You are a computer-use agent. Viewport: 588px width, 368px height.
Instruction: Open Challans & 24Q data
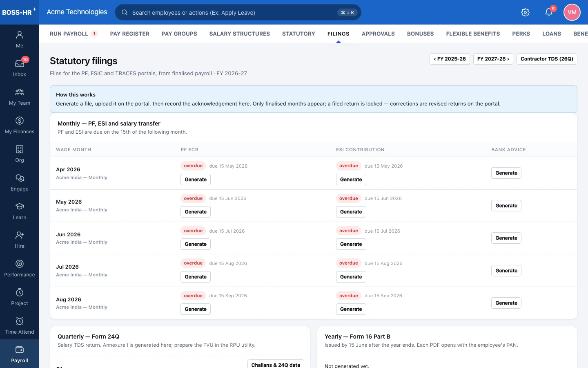coord(276,364)
